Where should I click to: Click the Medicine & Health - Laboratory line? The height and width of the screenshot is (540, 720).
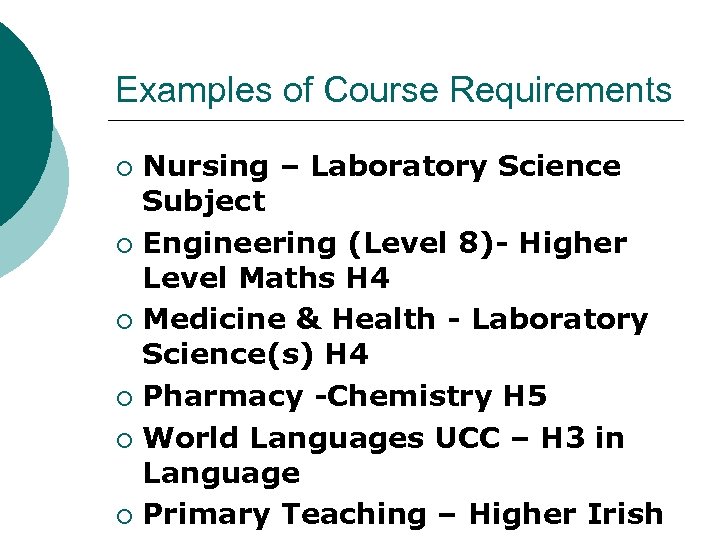coord(395,320)
